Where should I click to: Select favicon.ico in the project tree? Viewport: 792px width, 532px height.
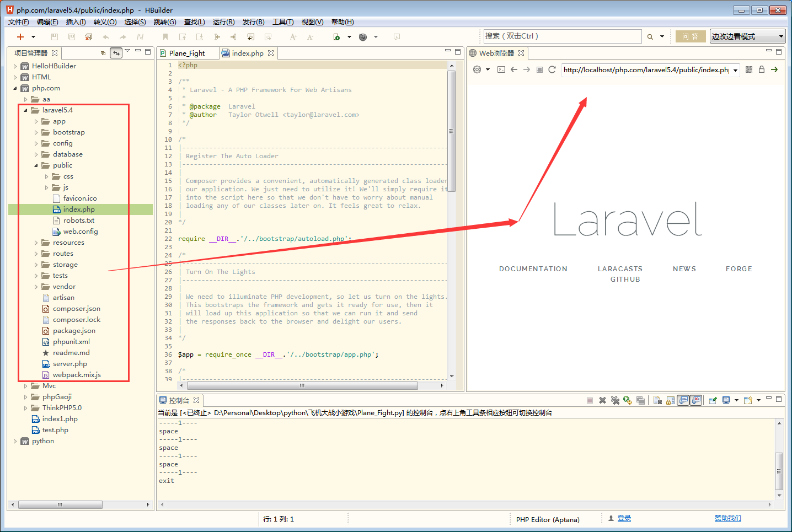[x=80, y=198]
